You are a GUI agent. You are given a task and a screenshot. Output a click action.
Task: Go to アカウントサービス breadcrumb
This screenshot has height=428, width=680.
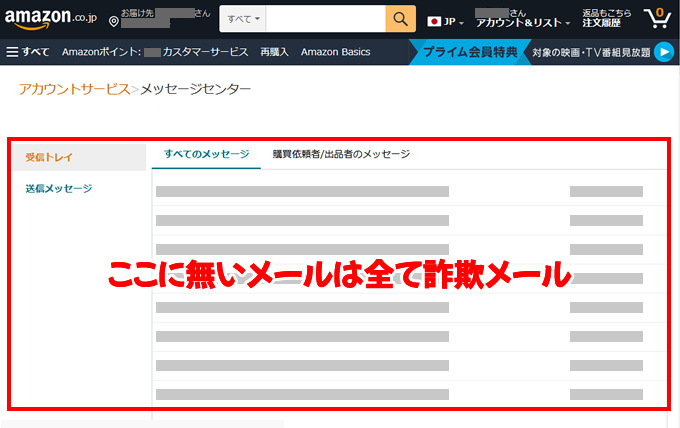74,89
